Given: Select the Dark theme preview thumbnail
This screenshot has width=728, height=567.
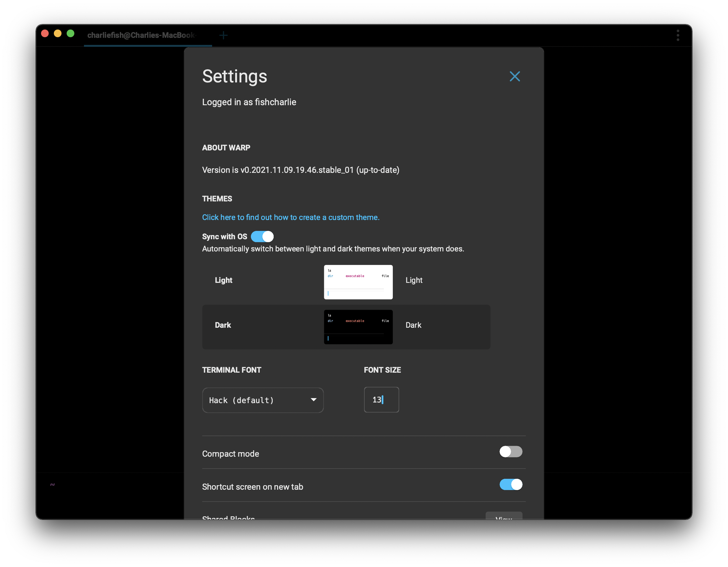Looking at the screenshot, I should (358, 327).
